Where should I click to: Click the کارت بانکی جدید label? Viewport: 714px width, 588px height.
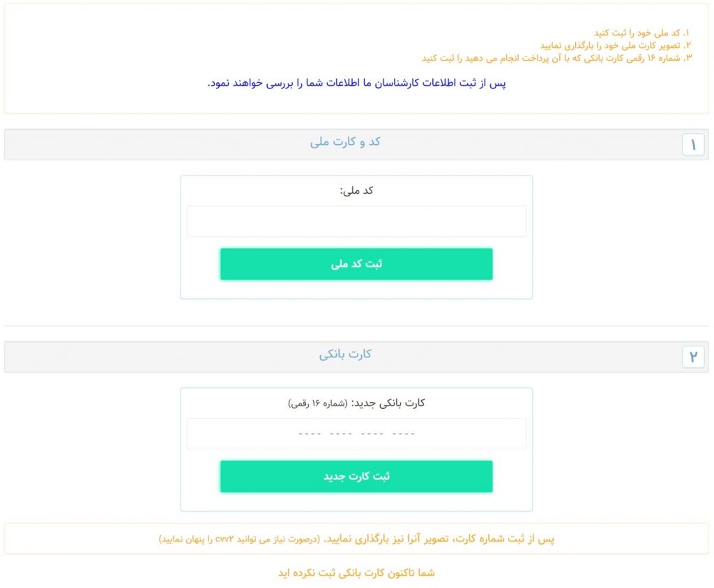tap(388, 403)
